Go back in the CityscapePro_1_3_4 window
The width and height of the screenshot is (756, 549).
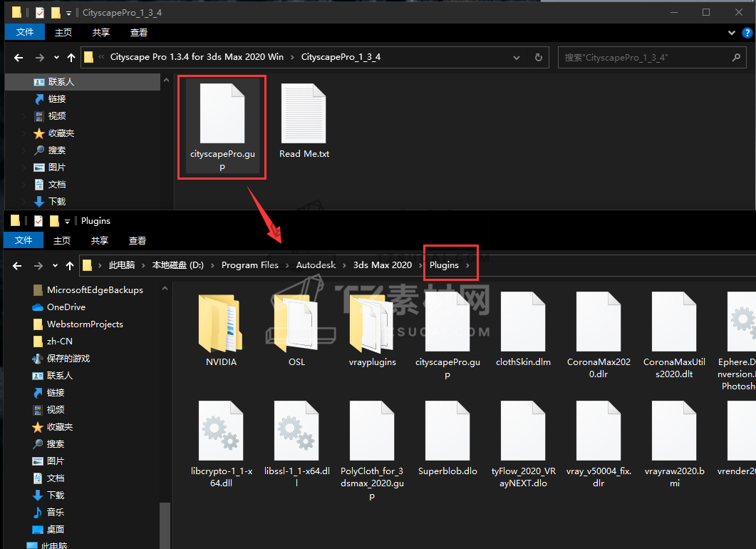click(x=19, y=58)
